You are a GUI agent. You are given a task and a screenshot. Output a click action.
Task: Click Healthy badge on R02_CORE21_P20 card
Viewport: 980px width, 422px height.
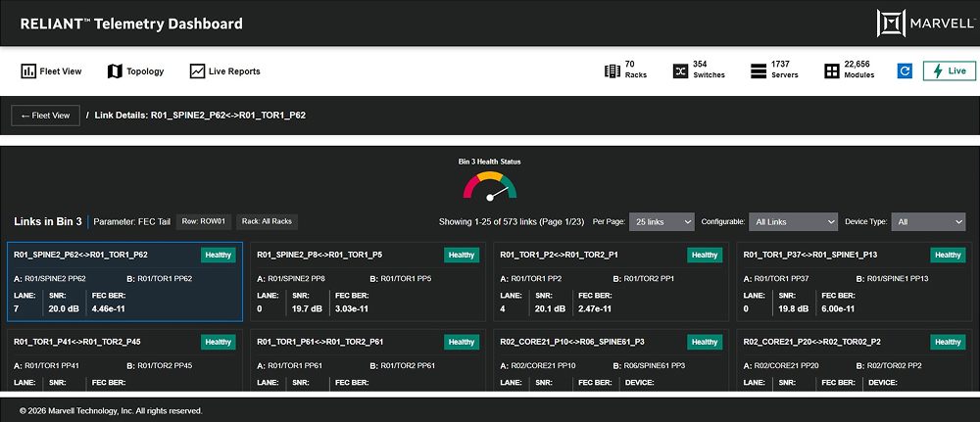tap(948, 342)
